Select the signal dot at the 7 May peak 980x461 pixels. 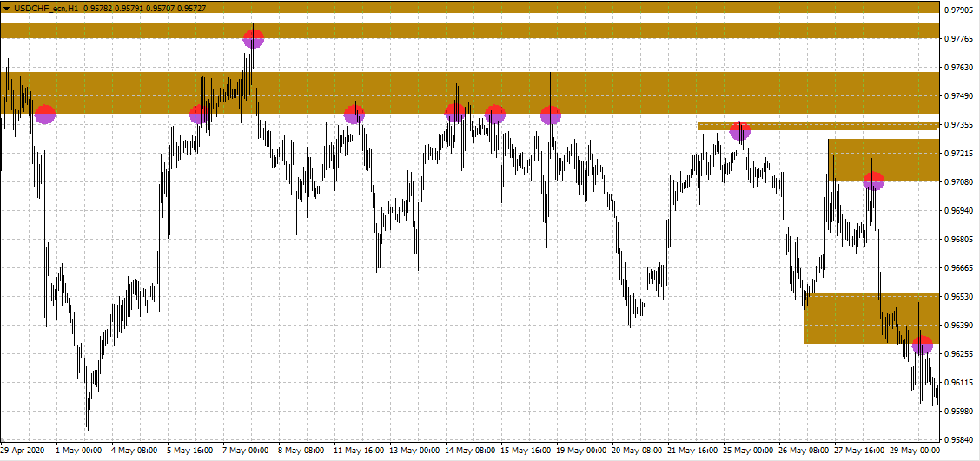[x=253, y=39]
